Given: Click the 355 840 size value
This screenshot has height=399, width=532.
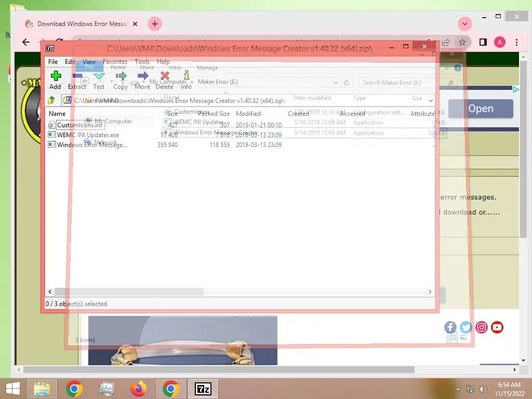Looking at the screenshot, I should pyautogui.click(x=168, y=145).
